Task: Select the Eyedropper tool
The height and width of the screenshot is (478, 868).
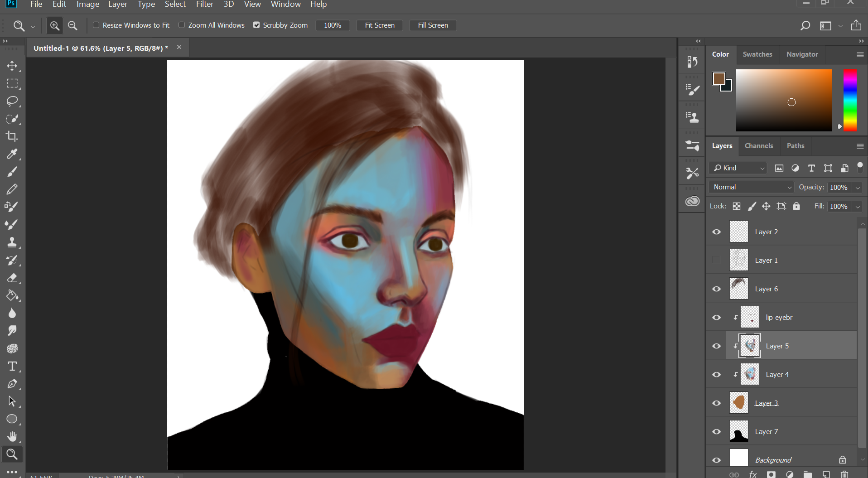Action: click(12, 154)
